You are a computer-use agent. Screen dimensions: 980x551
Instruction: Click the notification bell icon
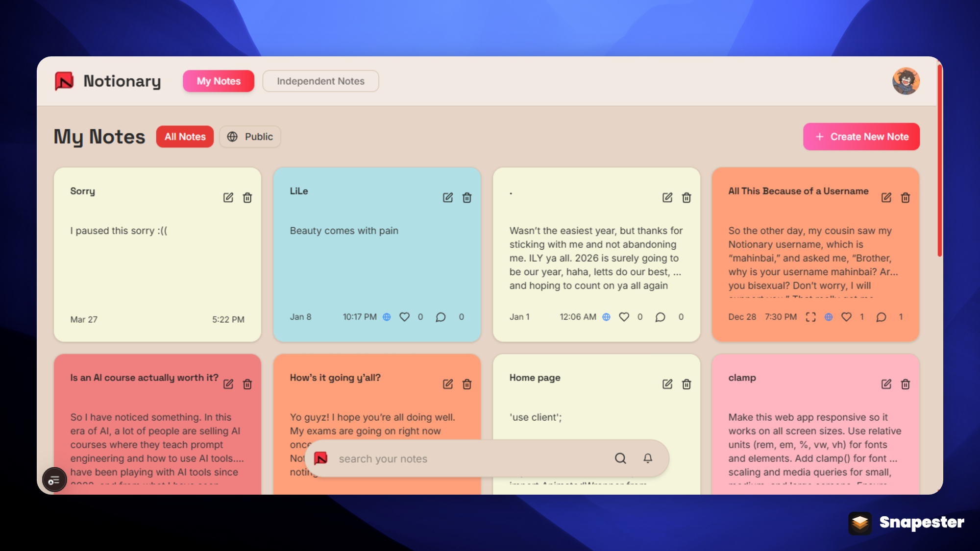tap(648, 458)
